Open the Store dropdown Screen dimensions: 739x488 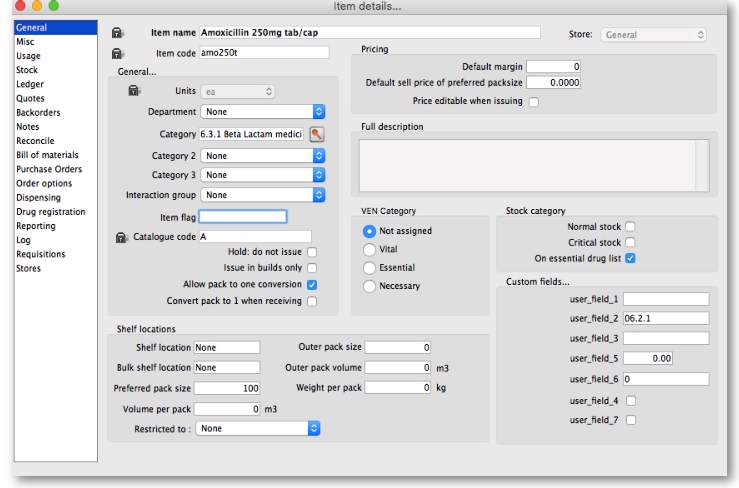pos(654,35)
